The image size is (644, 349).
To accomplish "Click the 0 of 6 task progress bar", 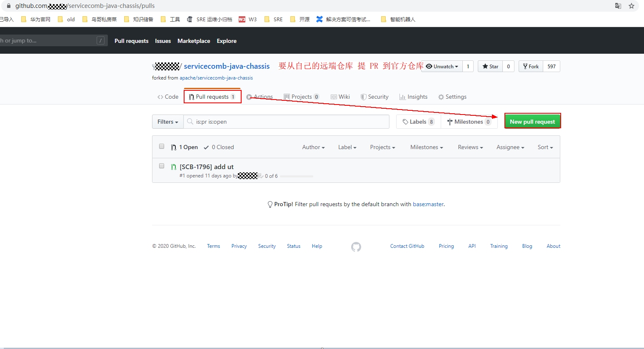I will pos(296,176).
